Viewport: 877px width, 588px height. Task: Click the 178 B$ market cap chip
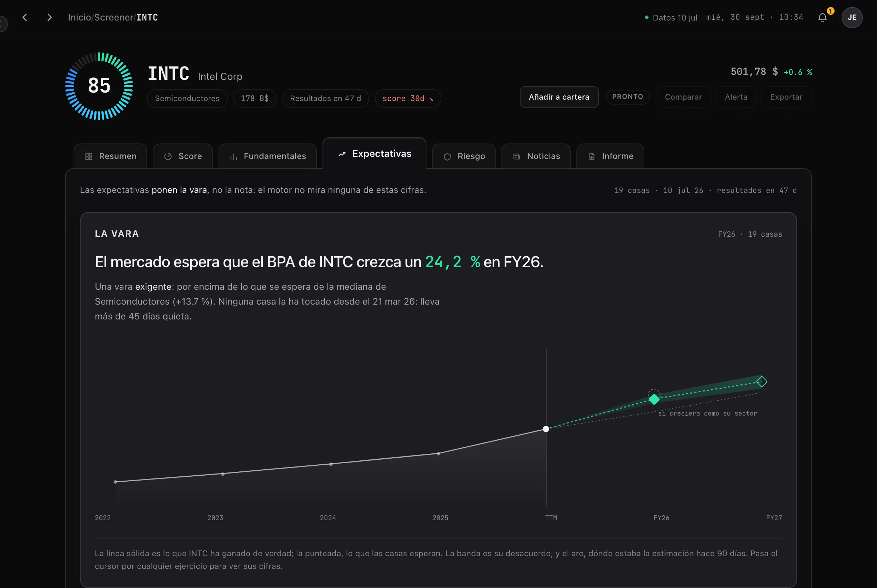coord(255,99)
